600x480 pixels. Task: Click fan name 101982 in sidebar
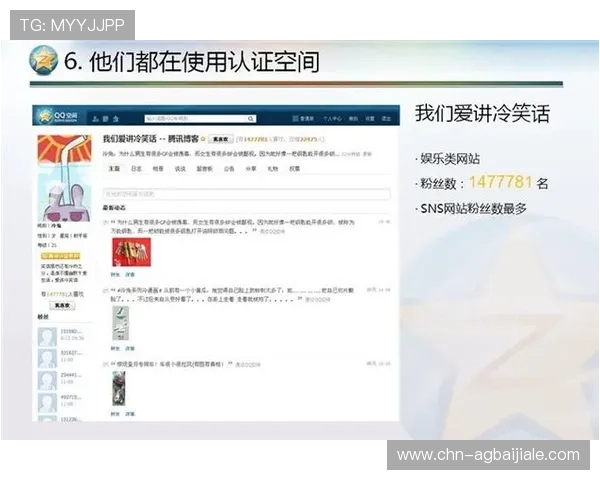71,331
